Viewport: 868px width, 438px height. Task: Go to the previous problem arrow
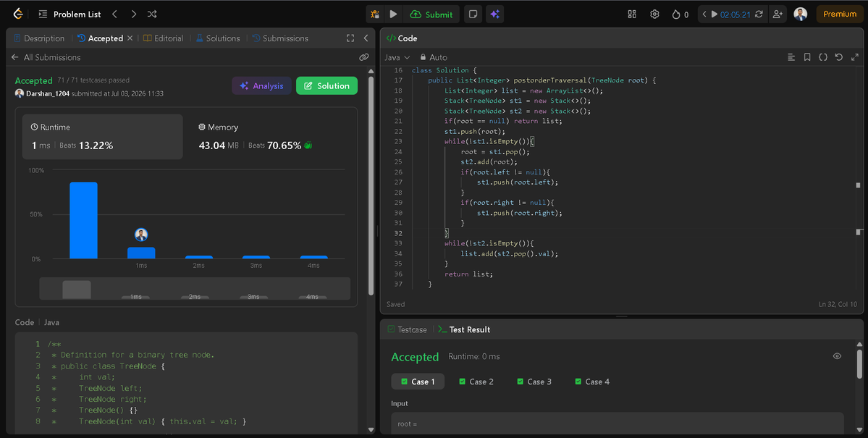pyautogui.click(x=114, y=14)
